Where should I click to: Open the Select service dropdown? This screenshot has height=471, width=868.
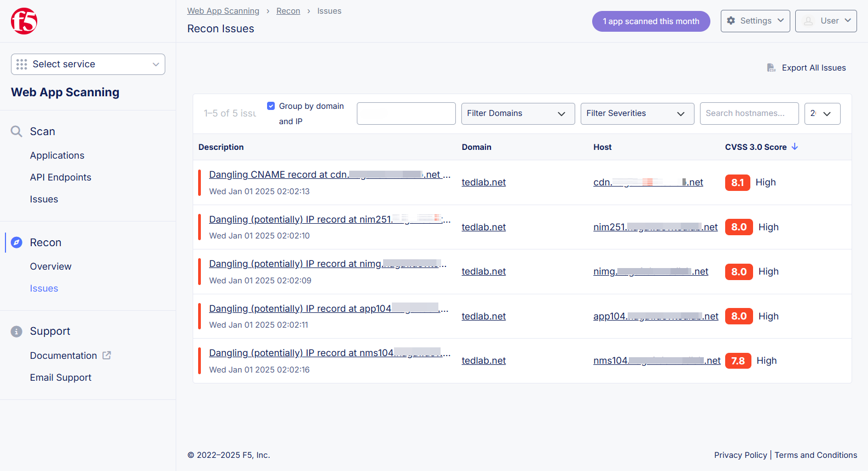tap(88, 64)
